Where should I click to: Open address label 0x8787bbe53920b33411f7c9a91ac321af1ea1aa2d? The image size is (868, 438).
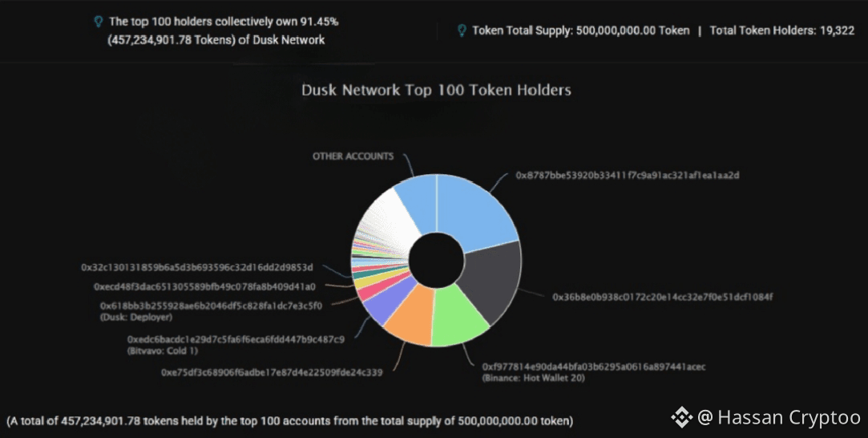[x=628, y=176]
